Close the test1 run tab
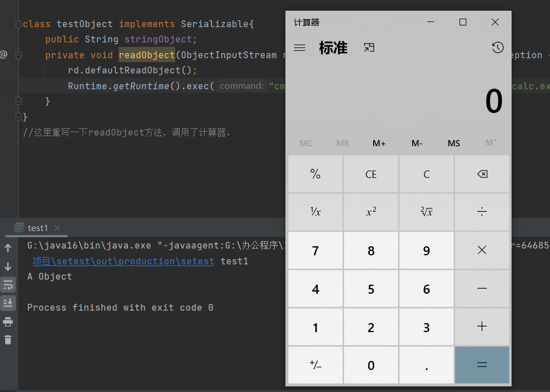 [x=57, y=228]
